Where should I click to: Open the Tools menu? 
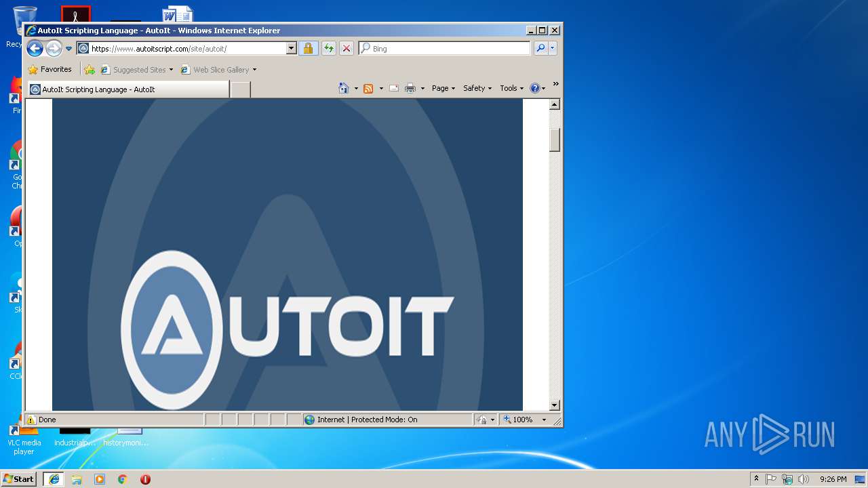[x=512, y=88]
